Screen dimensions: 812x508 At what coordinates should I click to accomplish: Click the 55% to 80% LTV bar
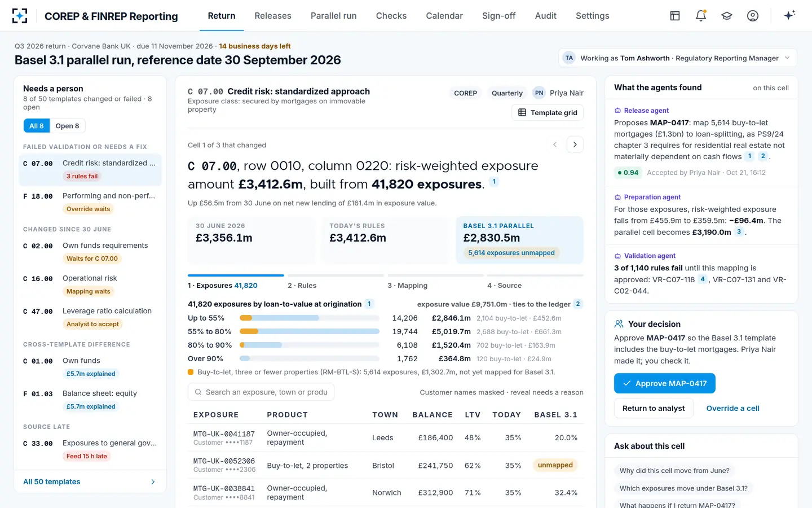point(310,331)
